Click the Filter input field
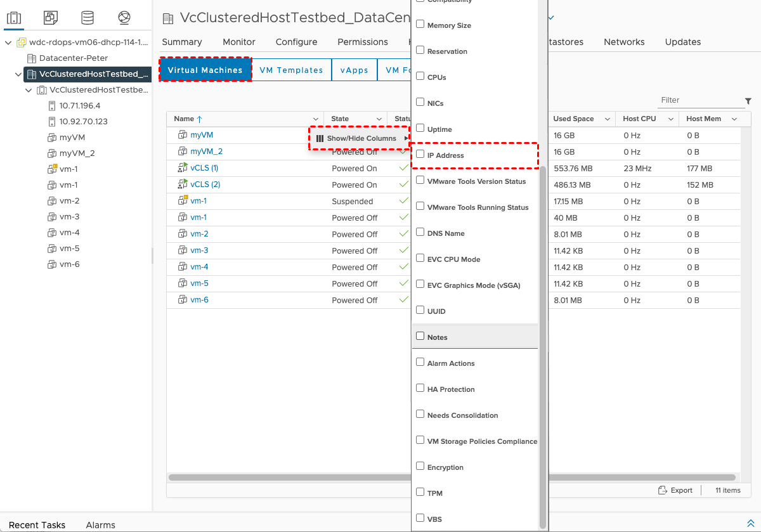The image size is (761, 532). pos(701,100)
